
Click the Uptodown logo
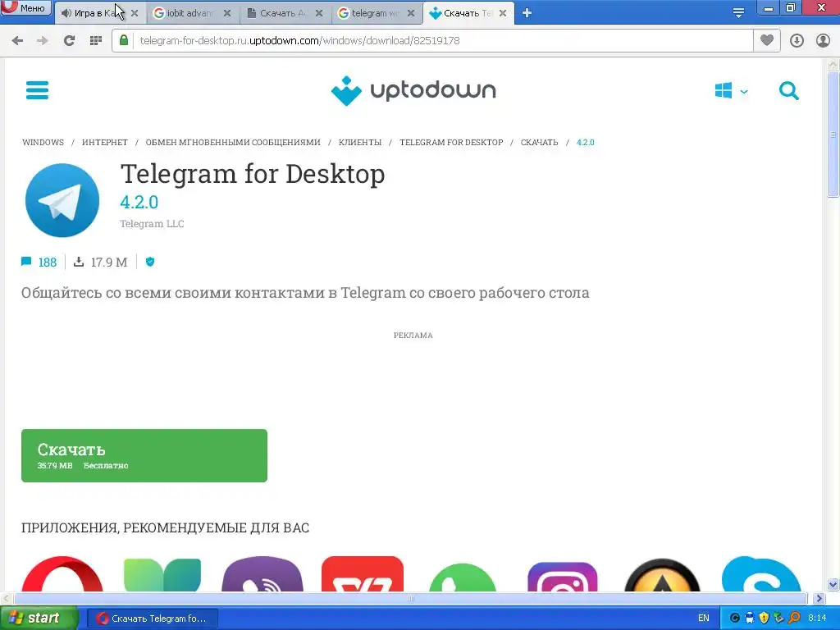[413, 90]
